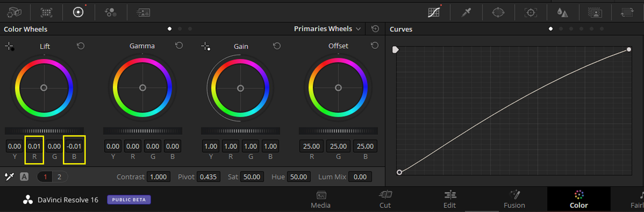
Task: Click the Pivot value field
Action: [208, 177]
